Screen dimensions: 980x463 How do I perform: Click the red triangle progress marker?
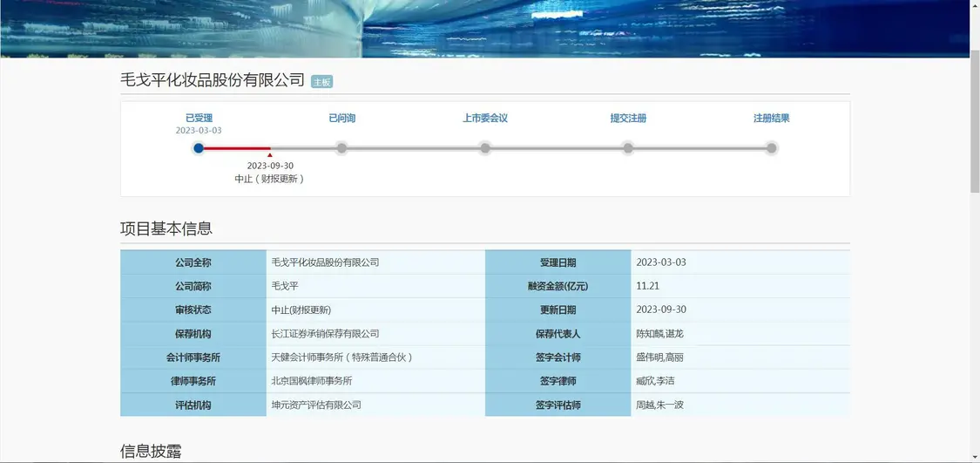point(269,154)
